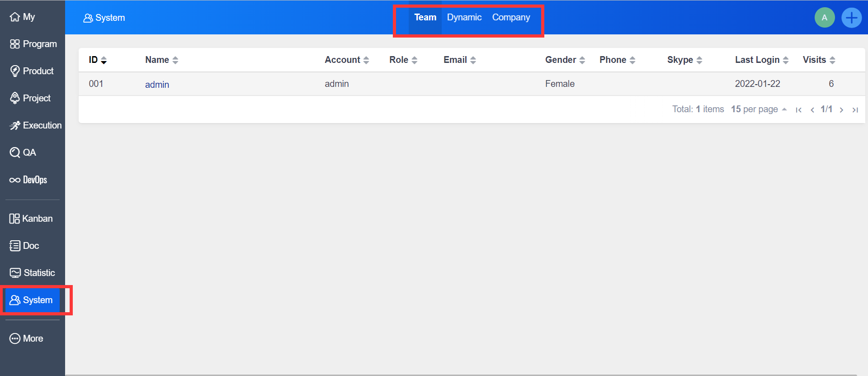Image resolution: width=868 pixels, height=376 pixels.
Task: Open the Project rocket icon
Action: click(x=15, y=98)
